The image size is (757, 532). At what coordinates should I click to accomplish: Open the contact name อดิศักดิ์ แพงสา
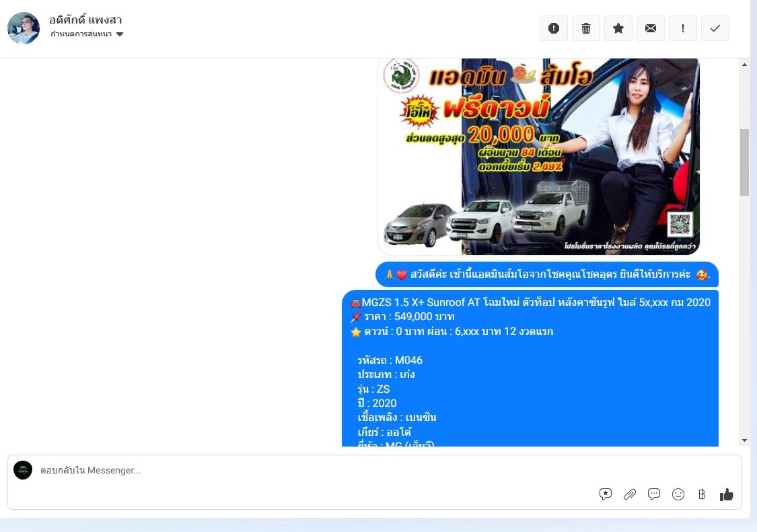point(85,20)
